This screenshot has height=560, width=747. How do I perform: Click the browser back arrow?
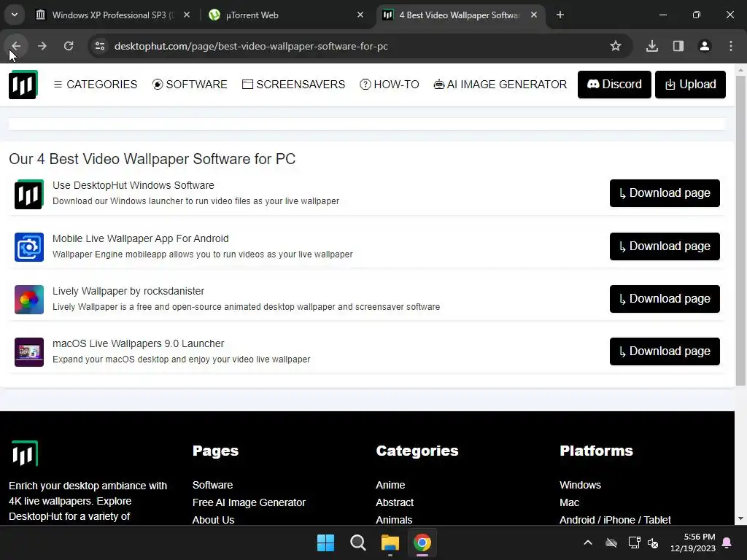click(x=16, y=46)
